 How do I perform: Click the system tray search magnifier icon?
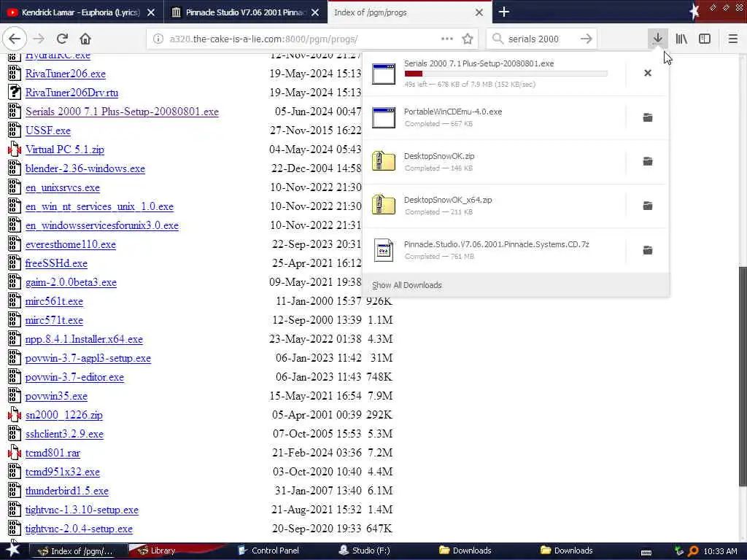[x=693, y=551]
